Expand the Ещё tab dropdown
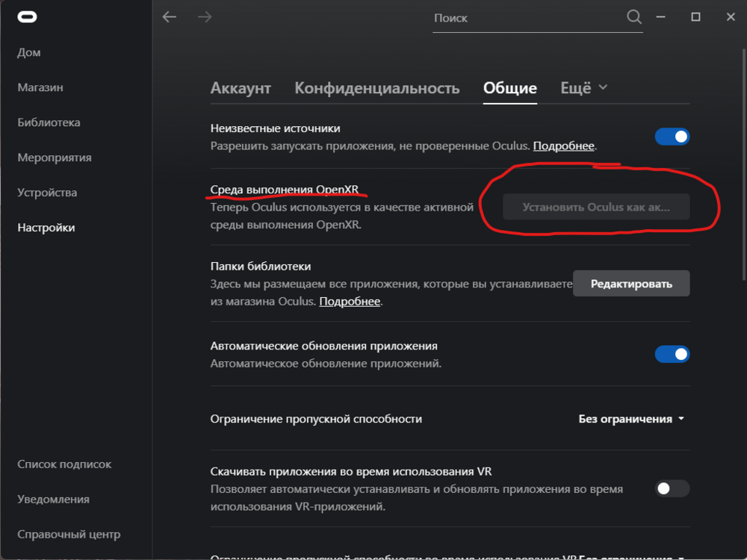The image size is (747, 560). 584,88
